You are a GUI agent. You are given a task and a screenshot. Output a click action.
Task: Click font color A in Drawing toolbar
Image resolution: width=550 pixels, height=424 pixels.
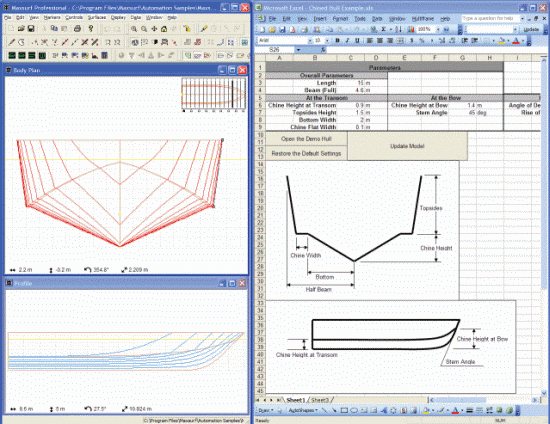(455, 410)
